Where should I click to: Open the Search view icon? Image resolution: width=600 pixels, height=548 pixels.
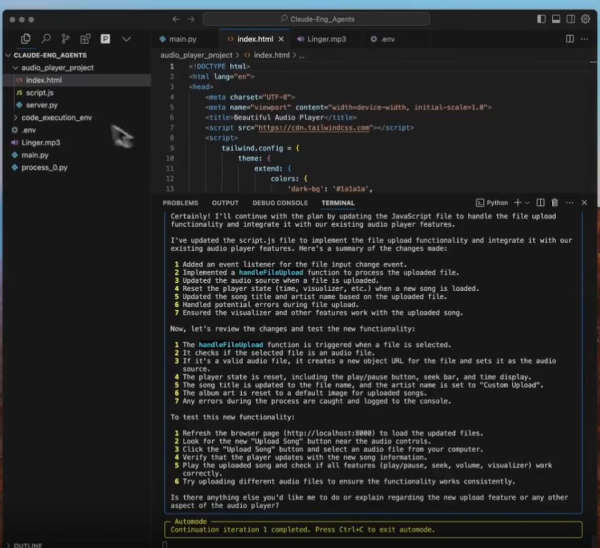pos(46,39)
